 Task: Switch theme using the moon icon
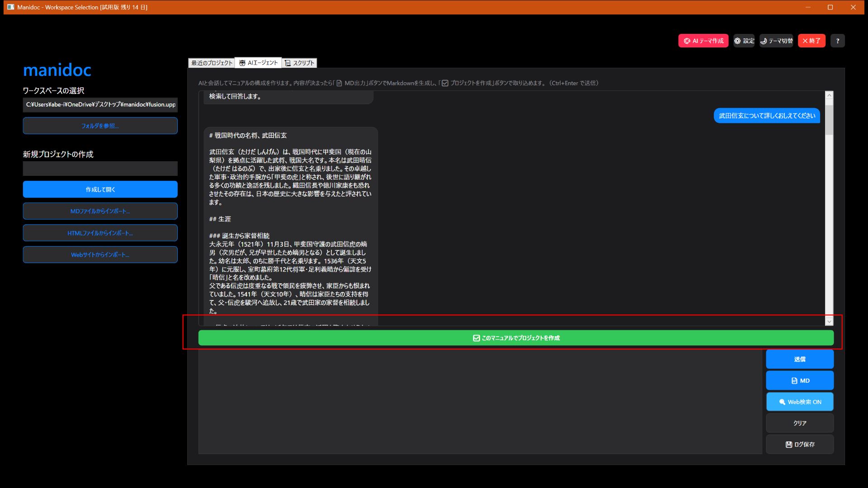[x=765, y=41]
